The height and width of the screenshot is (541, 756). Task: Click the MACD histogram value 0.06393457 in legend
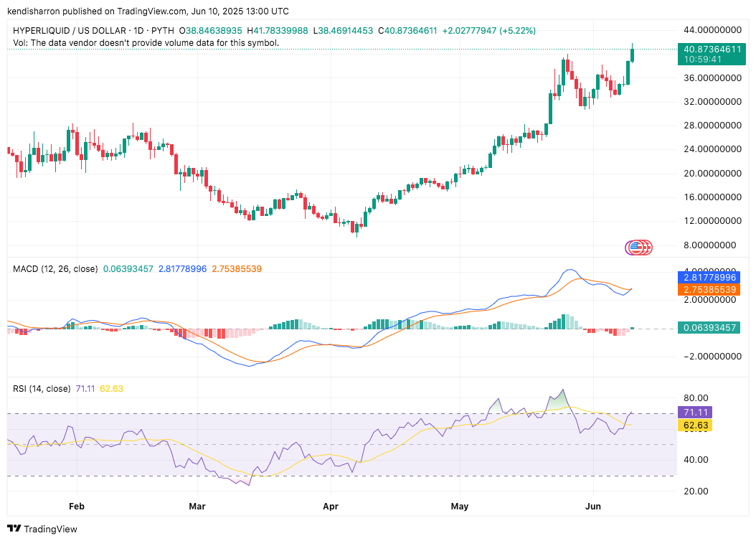click(x=128, y=269)
